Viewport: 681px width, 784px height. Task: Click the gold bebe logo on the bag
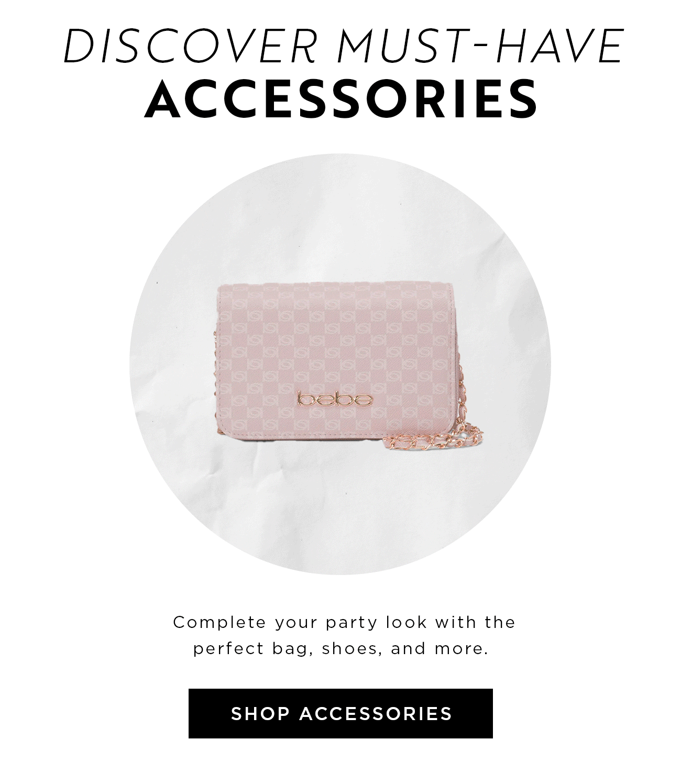pos(335,400)
